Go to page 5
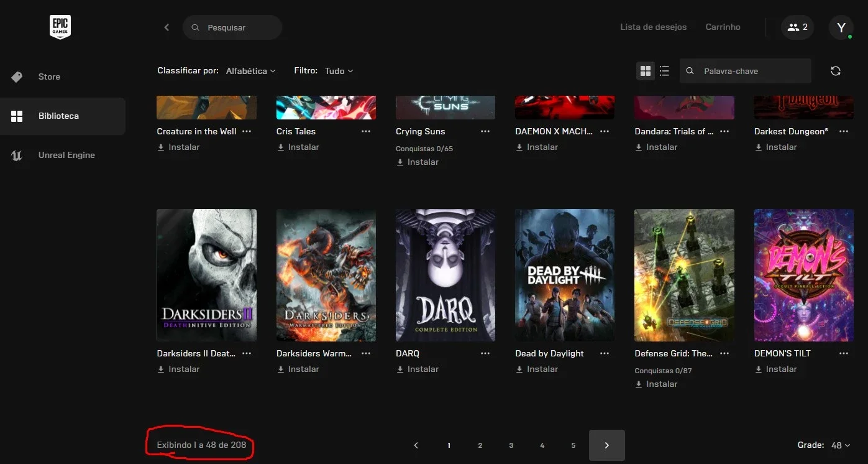The image size is (868, 464). [x=573, y=445]
